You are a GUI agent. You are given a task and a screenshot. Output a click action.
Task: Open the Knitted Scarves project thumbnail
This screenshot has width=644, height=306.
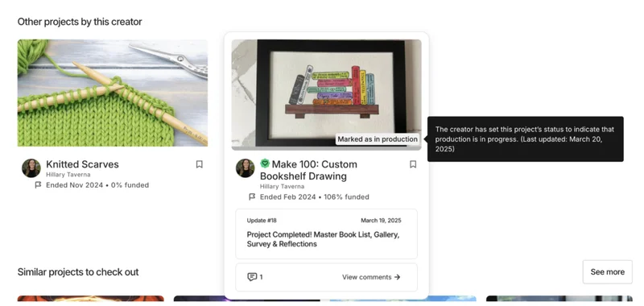(113, 93)
